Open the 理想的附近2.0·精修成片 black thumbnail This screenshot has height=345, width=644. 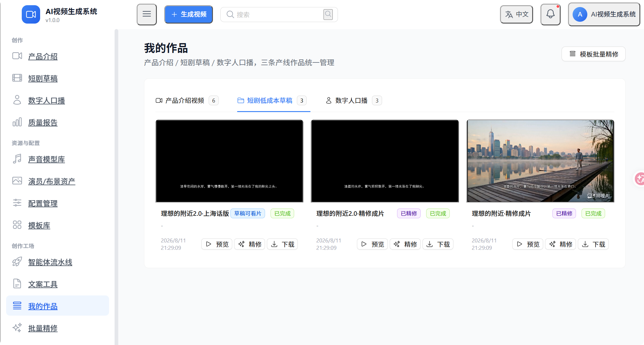pos(385,161)
